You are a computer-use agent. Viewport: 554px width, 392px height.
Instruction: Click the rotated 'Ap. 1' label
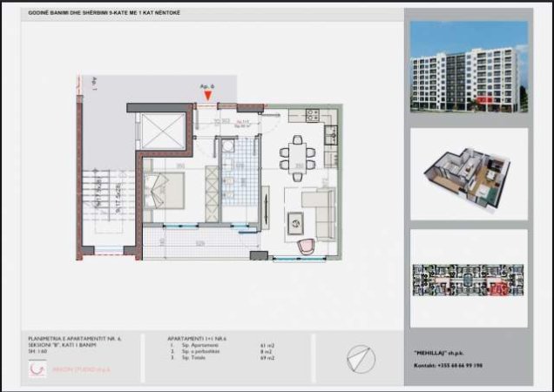point(94,84)
